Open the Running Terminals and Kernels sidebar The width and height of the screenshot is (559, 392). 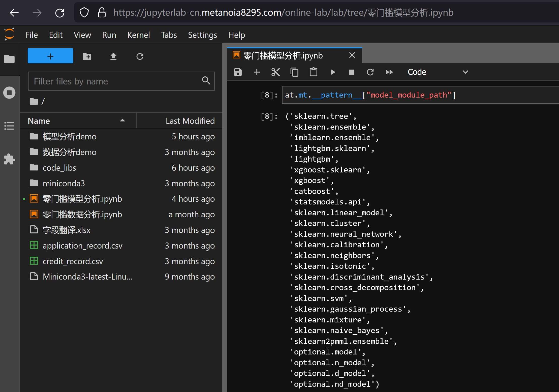(9, 93)
